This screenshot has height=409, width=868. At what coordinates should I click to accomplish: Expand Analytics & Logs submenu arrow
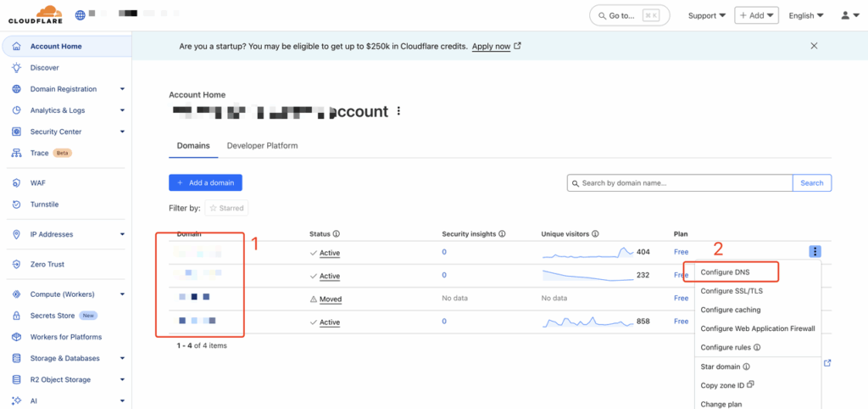(x=122, y=110)
